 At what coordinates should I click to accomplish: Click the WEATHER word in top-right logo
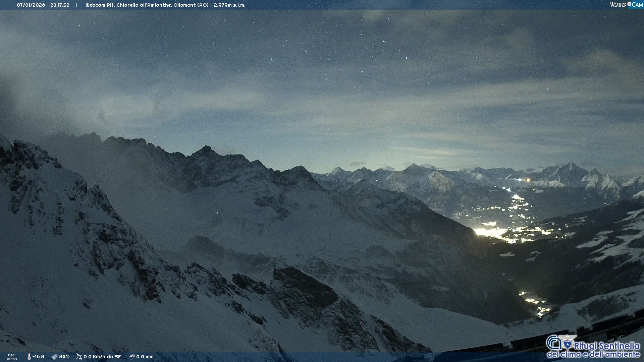tap(618, 5)
